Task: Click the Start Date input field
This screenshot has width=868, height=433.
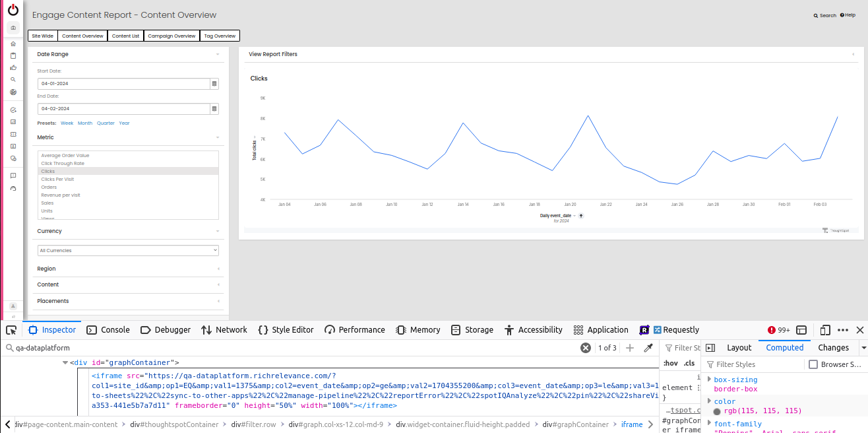Action: (123, 84)
